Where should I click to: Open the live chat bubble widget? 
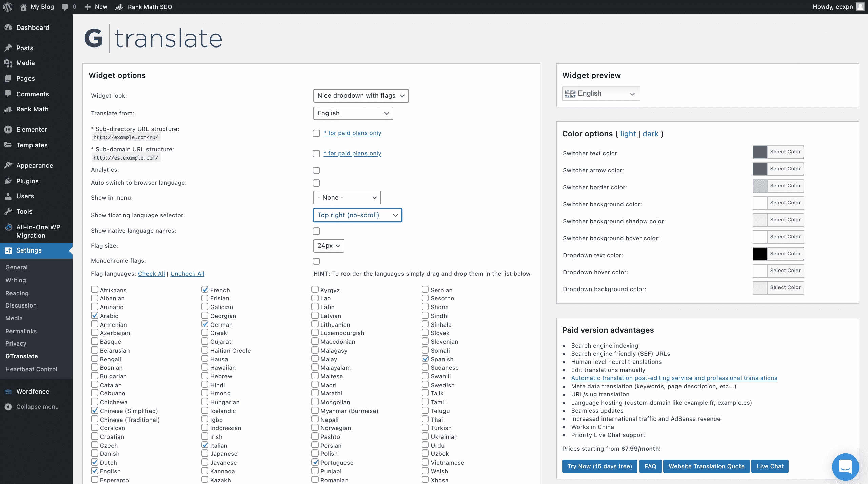845,466
